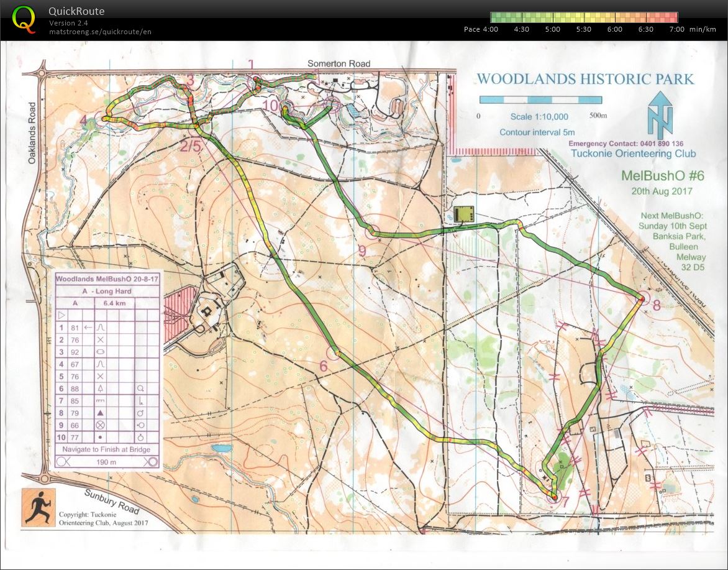Viewport: 728px width, 570px height.
Task: Click the start triangle in control table
Action: coord(61,316)
